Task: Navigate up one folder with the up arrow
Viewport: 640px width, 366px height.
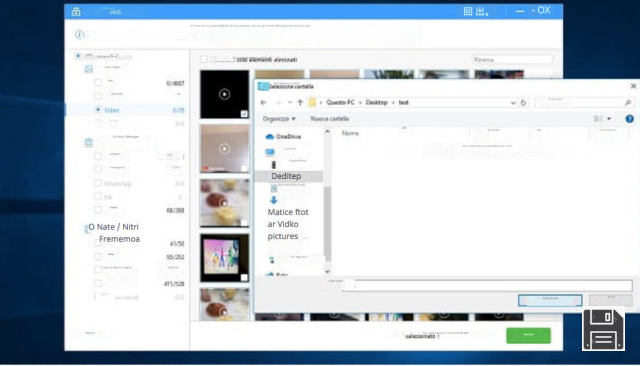Action: click(300, 102)
